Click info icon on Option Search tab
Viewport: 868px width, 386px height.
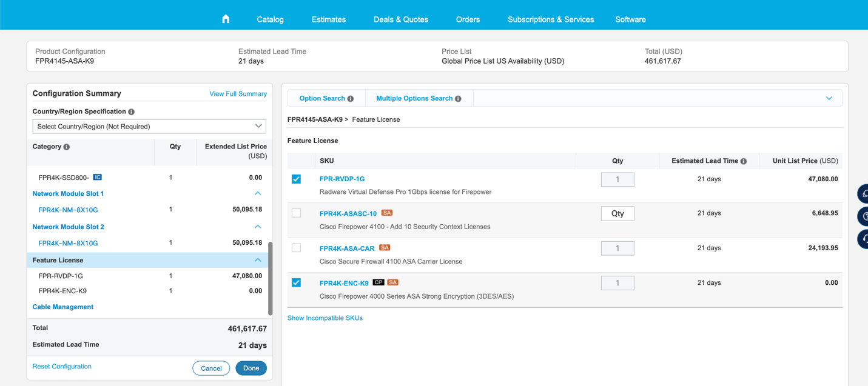click(x=351, y=99)
